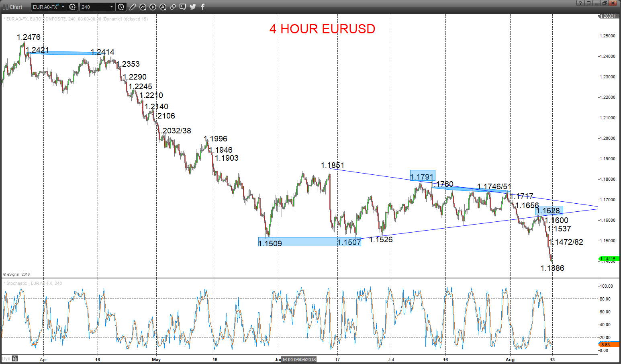This screenshot has width=621, height=364.
Task: Click the Dyn scaling label
Action: (x=6, y=358)
